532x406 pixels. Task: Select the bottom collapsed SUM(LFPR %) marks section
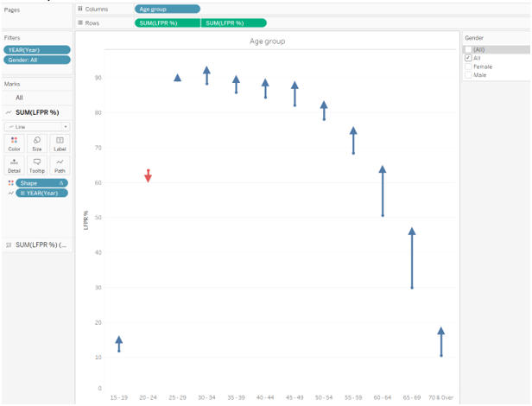36,245
